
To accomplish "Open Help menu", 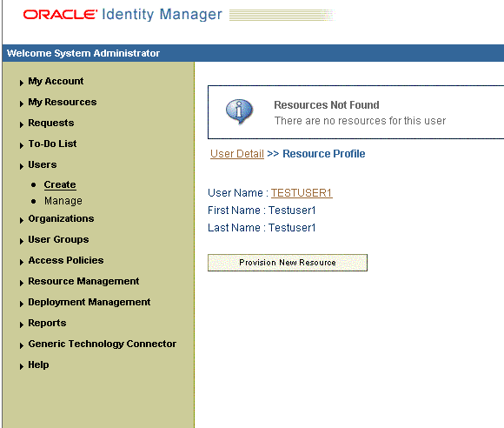I will 38,364.
